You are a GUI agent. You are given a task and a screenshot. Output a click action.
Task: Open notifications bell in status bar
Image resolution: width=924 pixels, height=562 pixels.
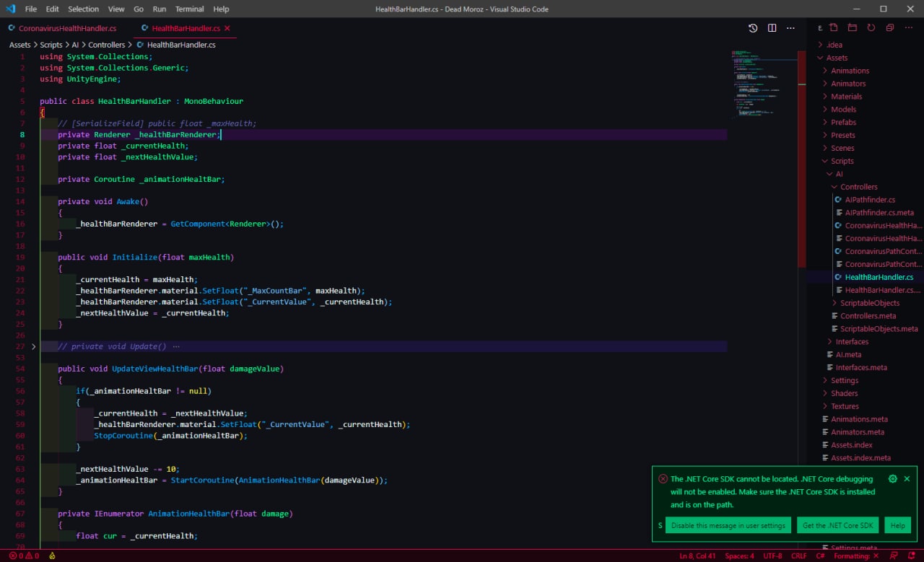(911, 556)
